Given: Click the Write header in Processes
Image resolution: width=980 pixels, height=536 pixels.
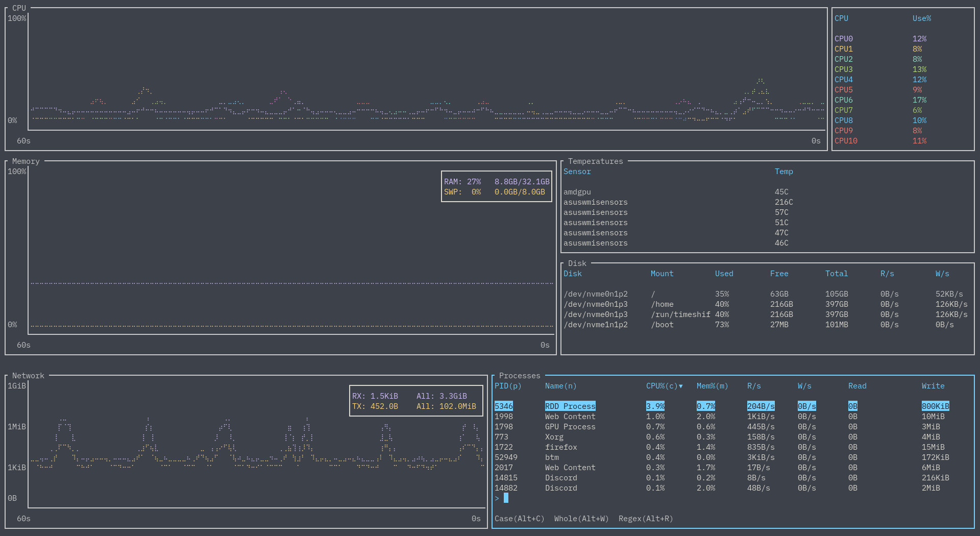Looking at the screenshot, I should [933, 386].
